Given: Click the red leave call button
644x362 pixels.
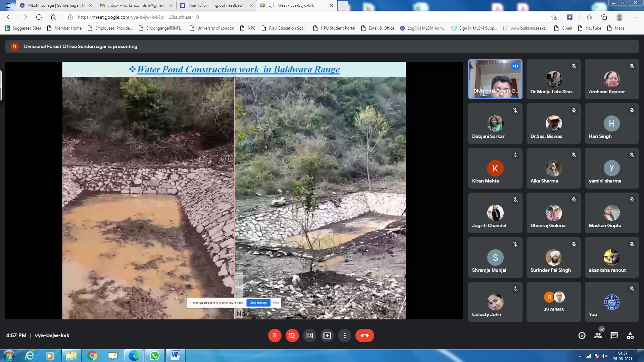Looking at the screenshot, I should (364, 335).
